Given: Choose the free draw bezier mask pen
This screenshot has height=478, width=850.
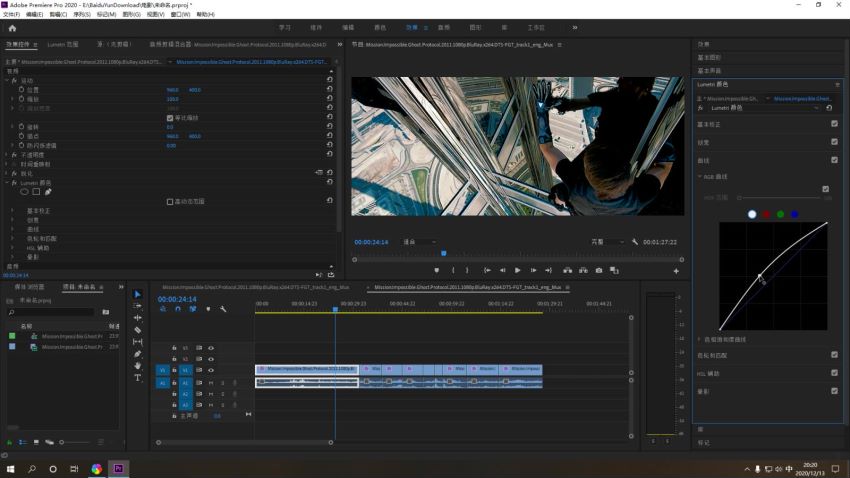Looking at the screenshot, I should (48, 192).
